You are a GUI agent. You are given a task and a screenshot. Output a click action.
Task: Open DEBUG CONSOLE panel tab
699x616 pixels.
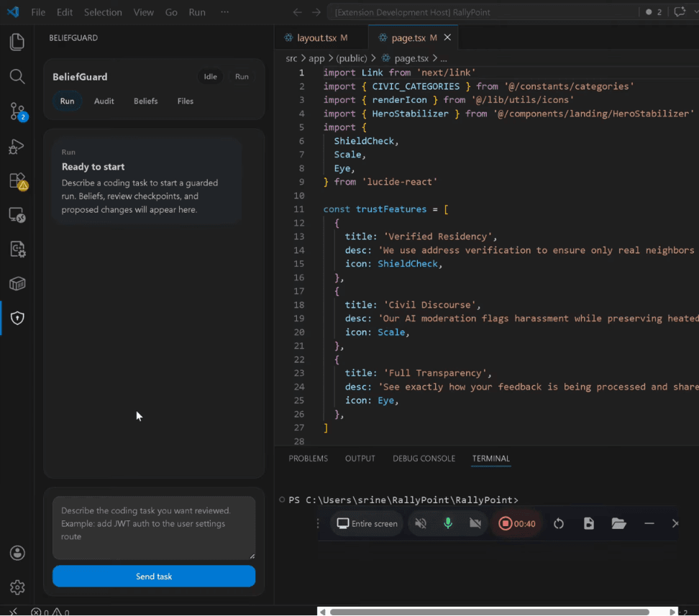tap(424, 458)
